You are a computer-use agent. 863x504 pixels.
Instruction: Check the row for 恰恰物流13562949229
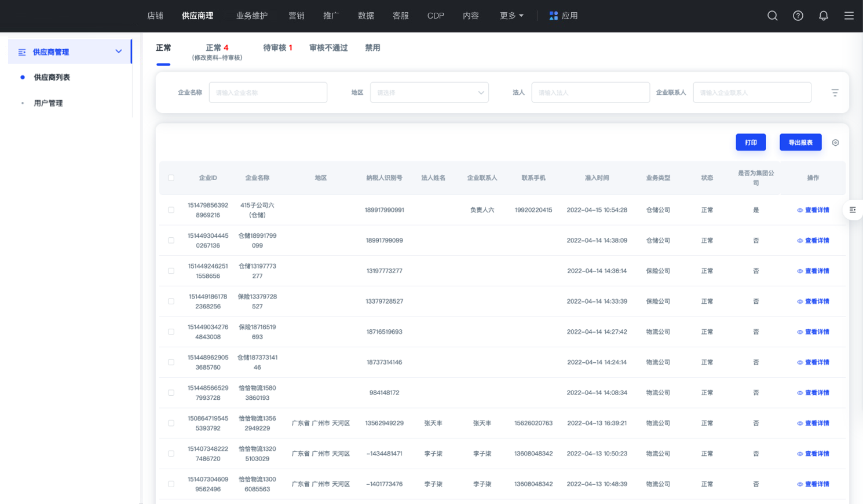pos(171,423)
